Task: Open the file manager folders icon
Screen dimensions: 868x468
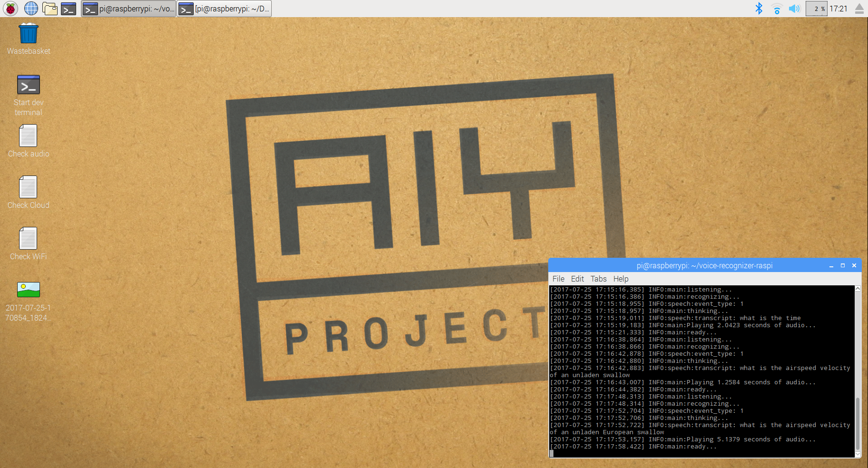Action: 49,9
